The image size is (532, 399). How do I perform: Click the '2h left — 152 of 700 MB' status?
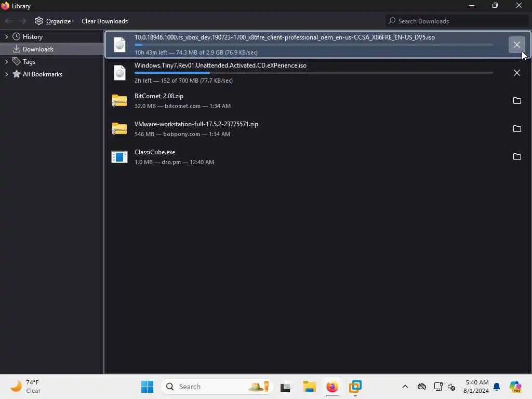click(183, 81)
